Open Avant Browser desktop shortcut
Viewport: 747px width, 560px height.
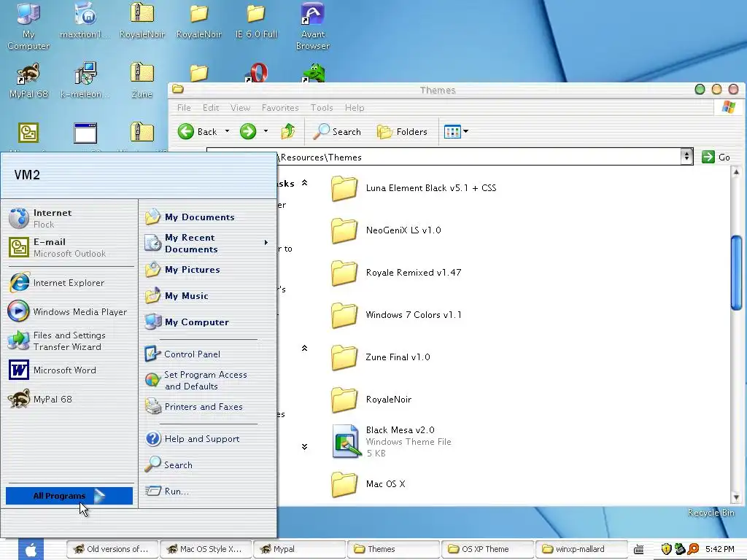click(312, 26)
